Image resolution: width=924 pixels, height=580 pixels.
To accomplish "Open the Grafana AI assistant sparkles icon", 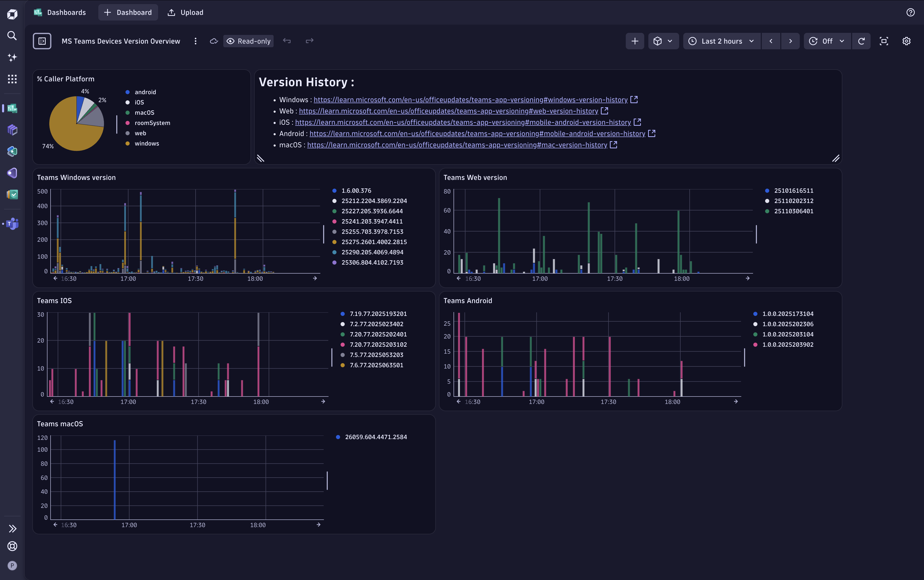I will 12,57.
